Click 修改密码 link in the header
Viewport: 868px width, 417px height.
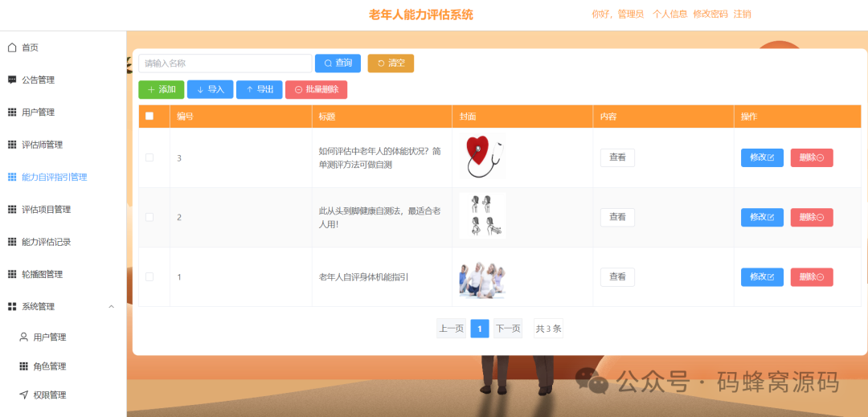click(x=710, y=14)
